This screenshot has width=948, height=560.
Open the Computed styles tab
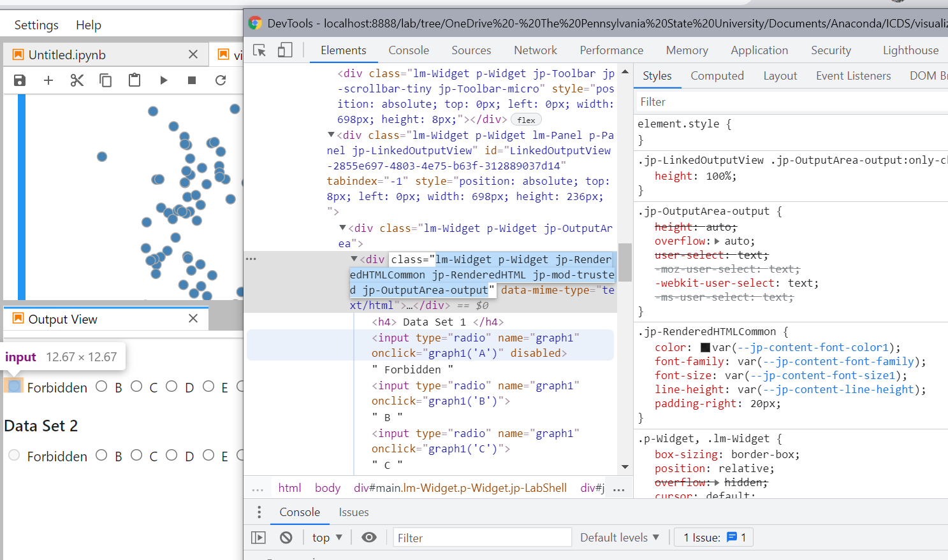(x=717, y=76)
